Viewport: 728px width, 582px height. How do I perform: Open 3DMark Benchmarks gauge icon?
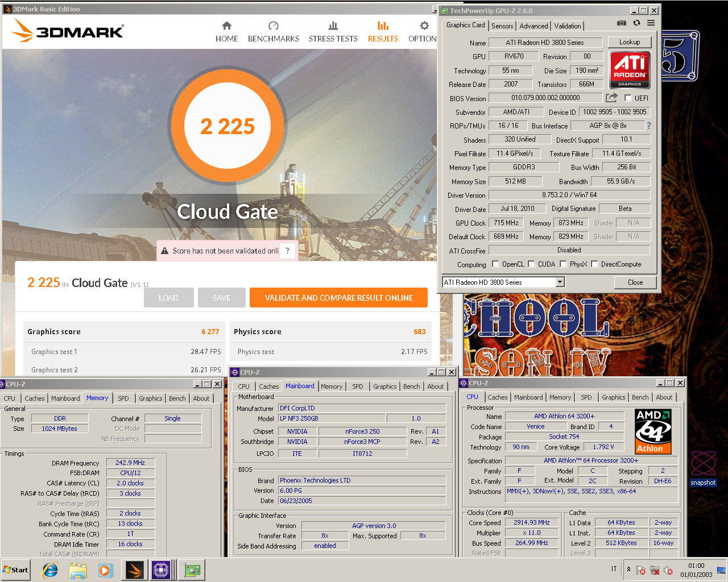[x=273, y=26]
